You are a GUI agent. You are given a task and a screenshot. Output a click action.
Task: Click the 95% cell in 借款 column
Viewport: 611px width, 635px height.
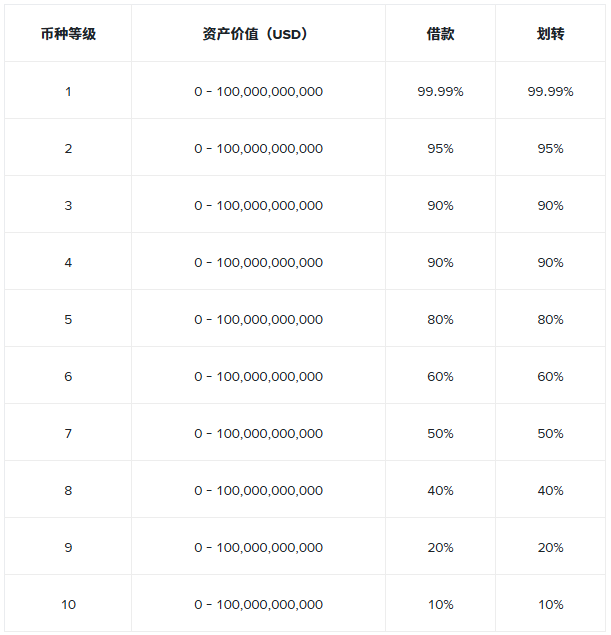coord(440,148)
